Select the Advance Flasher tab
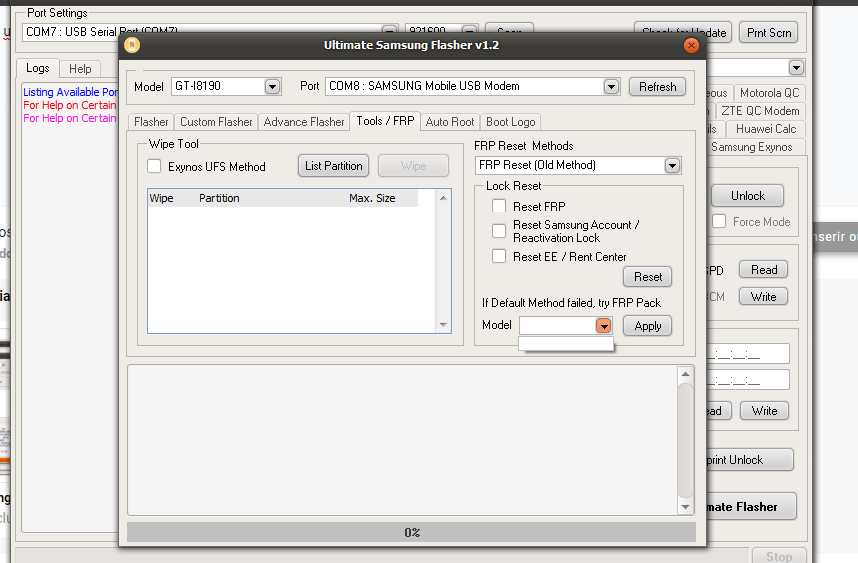The image size is (858, 563). pyautogui.click(x=304, y=122)
